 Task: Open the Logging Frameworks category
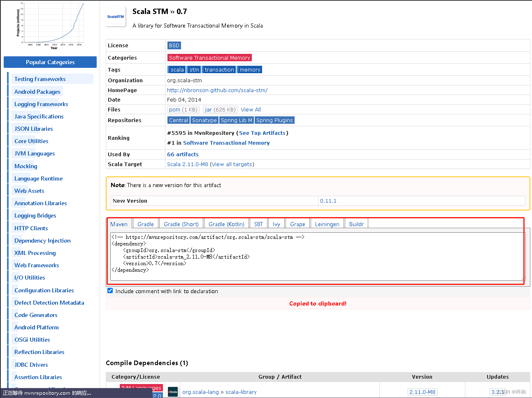pyautogui.click(x=41, y=104)
